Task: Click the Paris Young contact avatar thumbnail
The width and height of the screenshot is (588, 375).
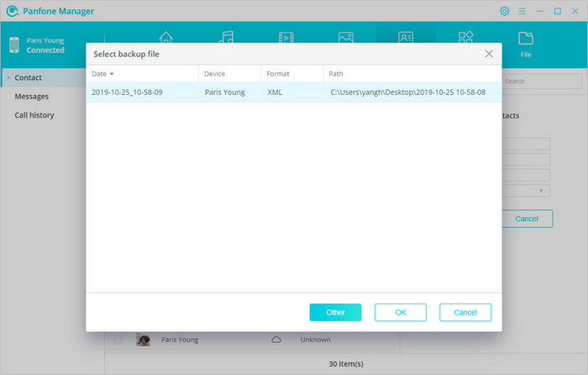Action: (x=143, y=340)
